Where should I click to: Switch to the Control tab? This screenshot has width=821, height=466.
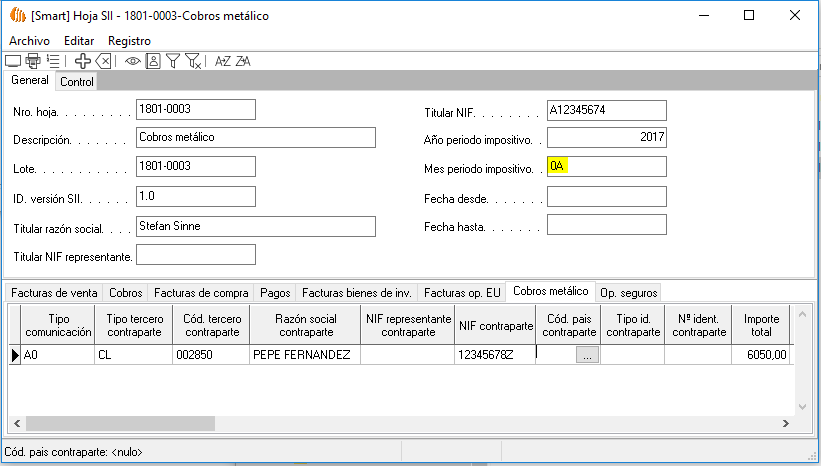click(77, 82)
